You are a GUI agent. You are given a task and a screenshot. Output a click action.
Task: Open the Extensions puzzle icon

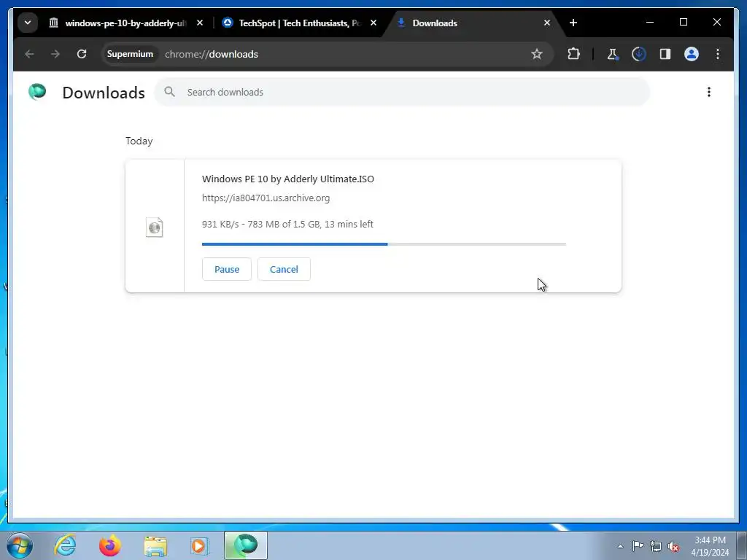pyautogui.click(x=573, y=54)
